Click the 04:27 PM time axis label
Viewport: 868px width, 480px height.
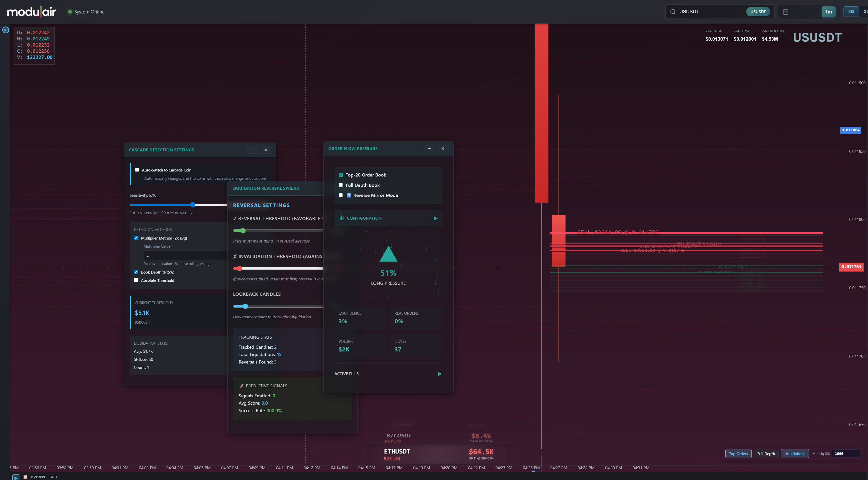(x=558, y=468)
